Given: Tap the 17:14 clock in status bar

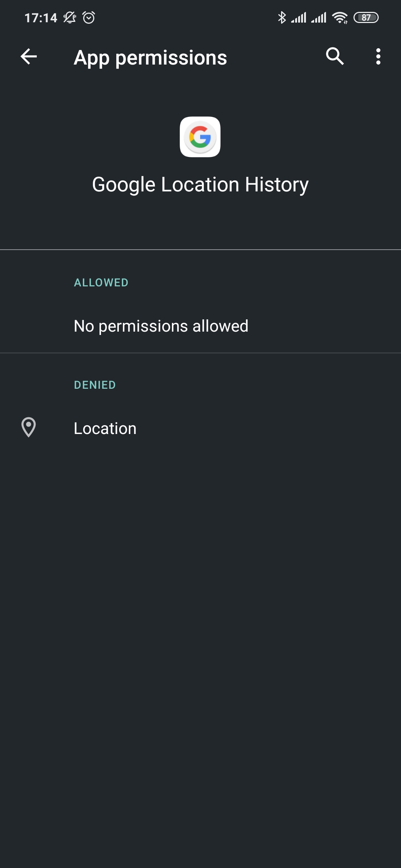Looking at the screenshot, I should 41,18.
